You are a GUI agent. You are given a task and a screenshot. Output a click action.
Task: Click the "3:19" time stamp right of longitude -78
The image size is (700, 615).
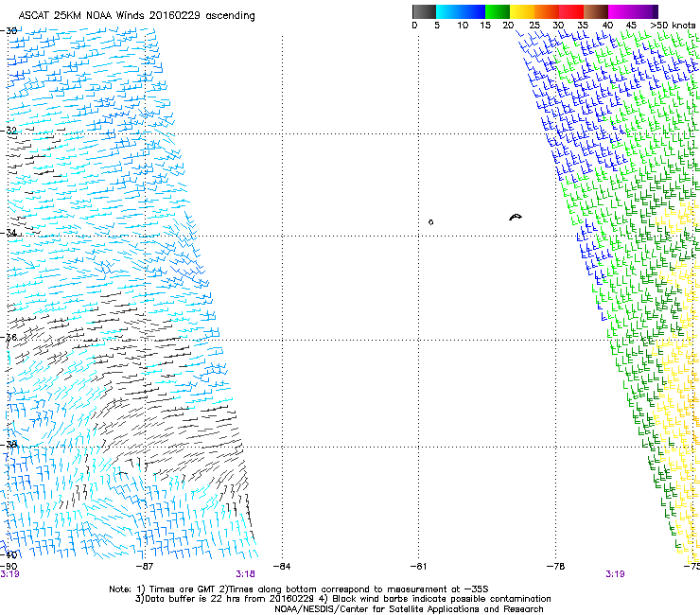click(615, 574)
